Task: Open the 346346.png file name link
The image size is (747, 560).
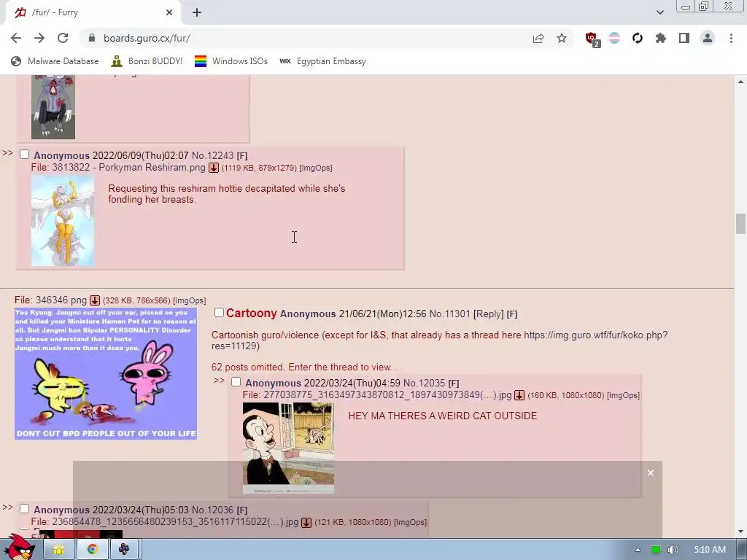Action: (x=61, y=300)
